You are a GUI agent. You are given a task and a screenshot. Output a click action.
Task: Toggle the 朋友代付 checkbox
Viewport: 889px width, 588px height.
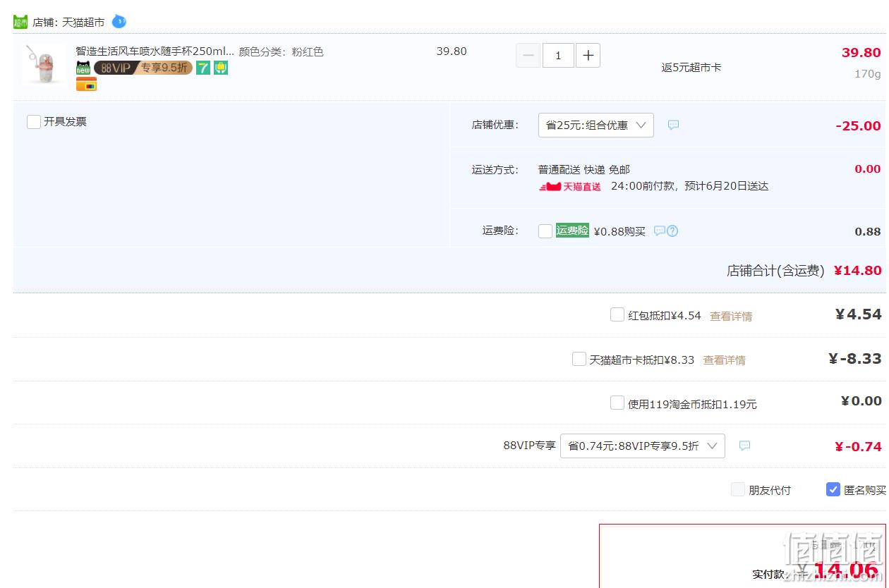[738, 489]
